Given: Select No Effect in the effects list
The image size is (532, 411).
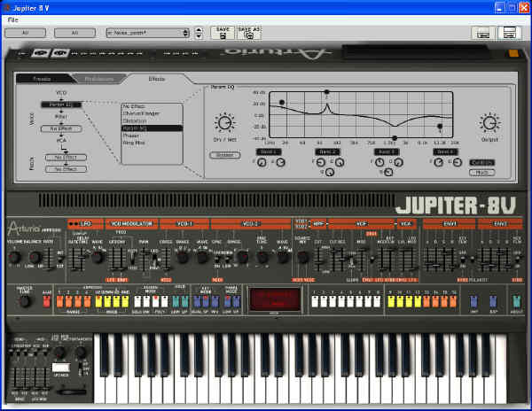Looking at the screenshot, I should (x=152, y=106).
